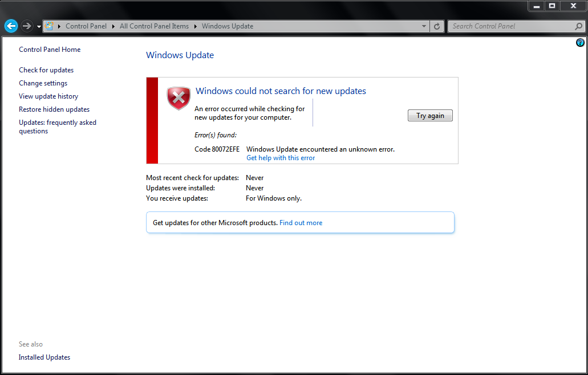
Task: Click the 'Updates were installed:' label
Action: coord(180,188)
